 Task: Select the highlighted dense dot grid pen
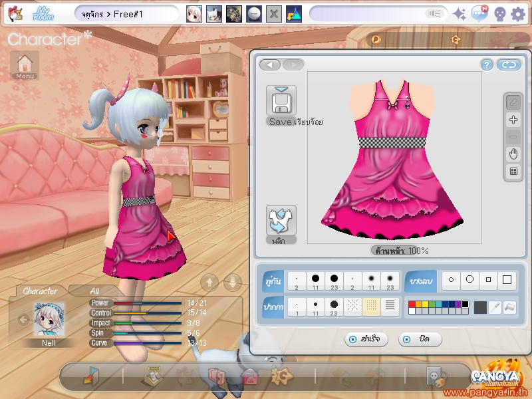(372, 307)
